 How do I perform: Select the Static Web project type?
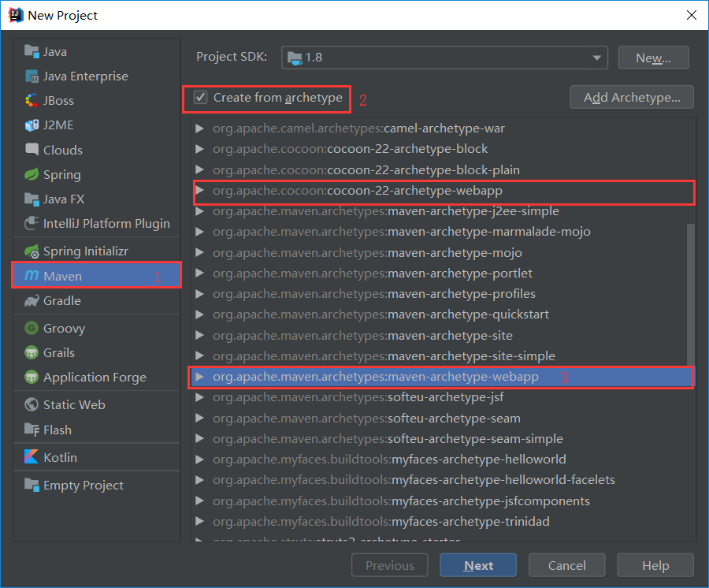pyautogui.click(x=96, y=404)
